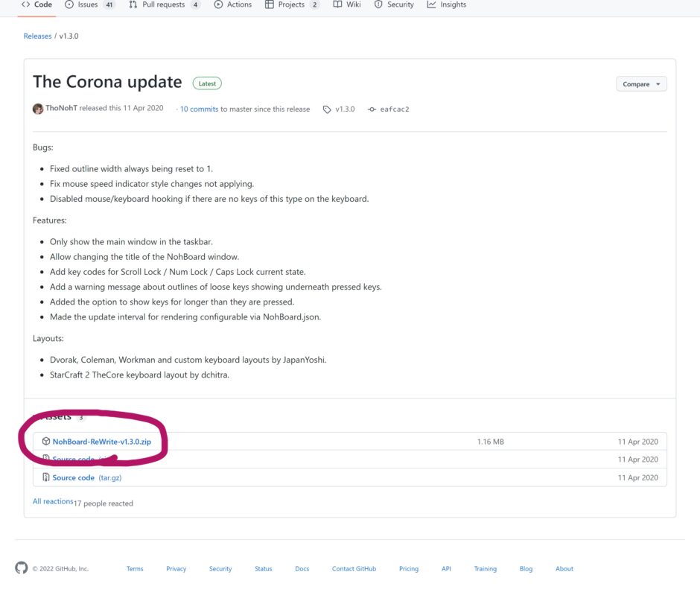Open the 10 commits link
The width and height of the screenshot is (700, 601).
(x=199, y=109)
